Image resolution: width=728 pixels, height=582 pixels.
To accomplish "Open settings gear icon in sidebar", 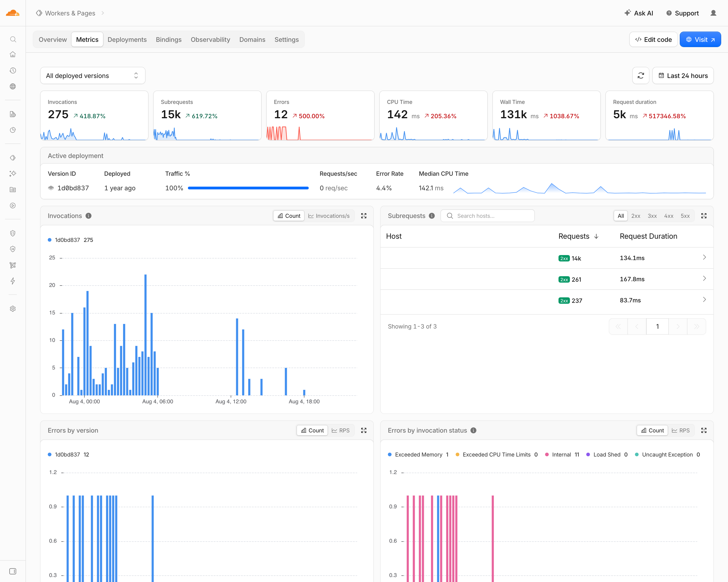I will tap(13, 309).
